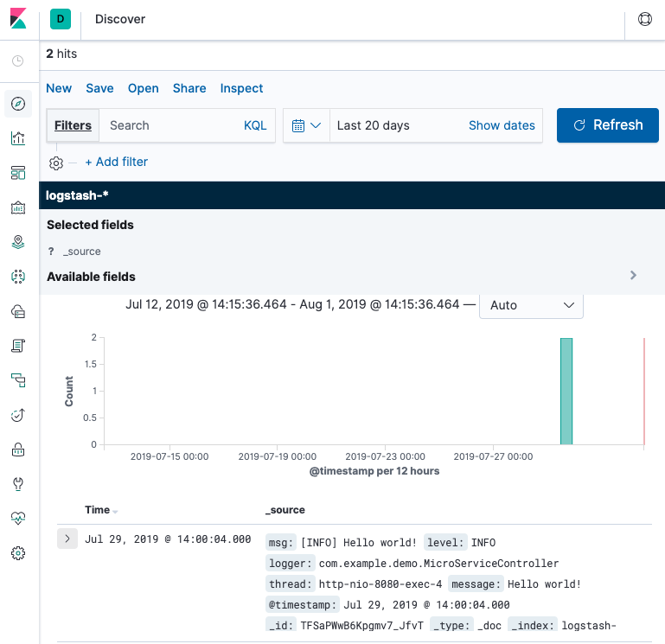Click Open in the top menu
The width and height of the screenshot is (665, 644).
144,88
